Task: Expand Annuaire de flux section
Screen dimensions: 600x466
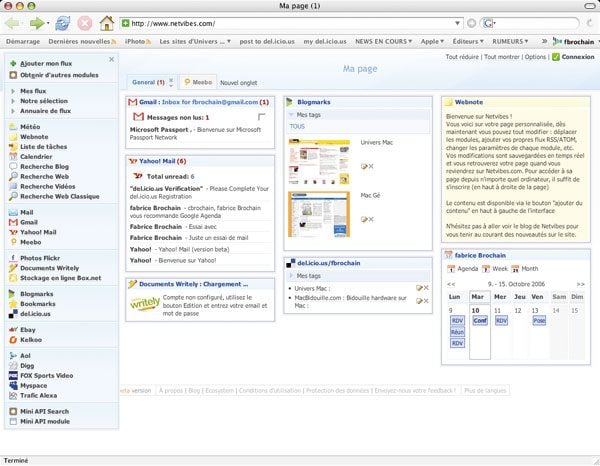Action: 45,110
